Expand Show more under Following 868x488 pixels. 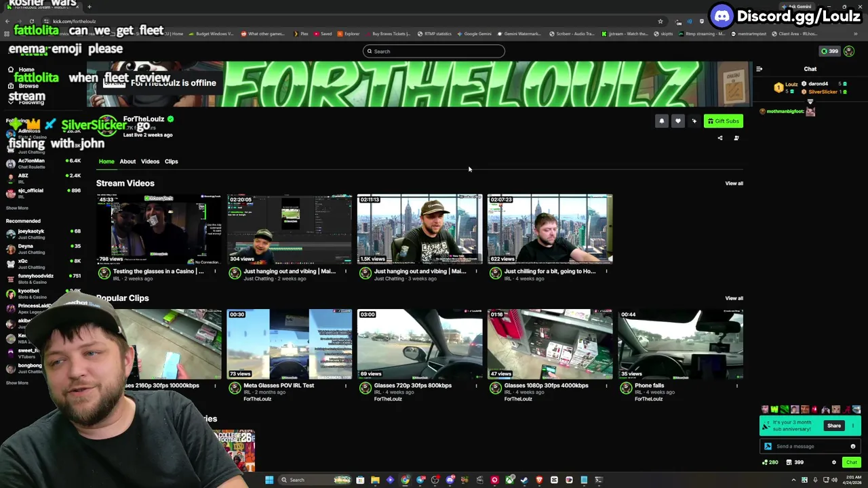pos(18,208)
